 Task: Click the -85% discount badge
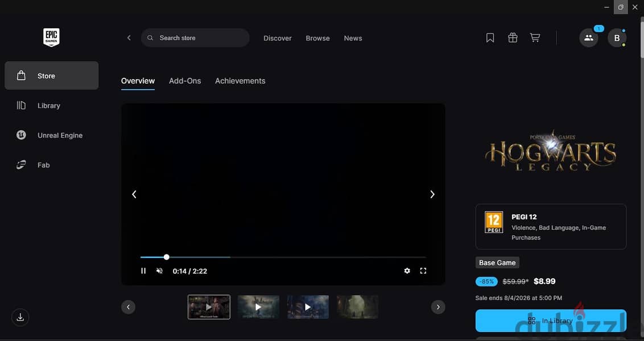click(486, 281)
